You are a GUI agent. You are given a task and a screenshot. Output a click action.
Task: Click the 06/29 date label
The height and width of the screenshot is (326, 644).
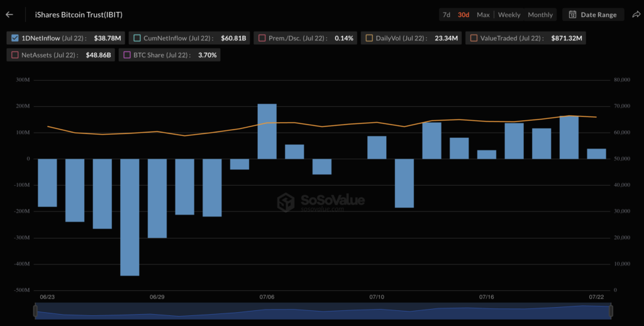(x=157, y=297)
